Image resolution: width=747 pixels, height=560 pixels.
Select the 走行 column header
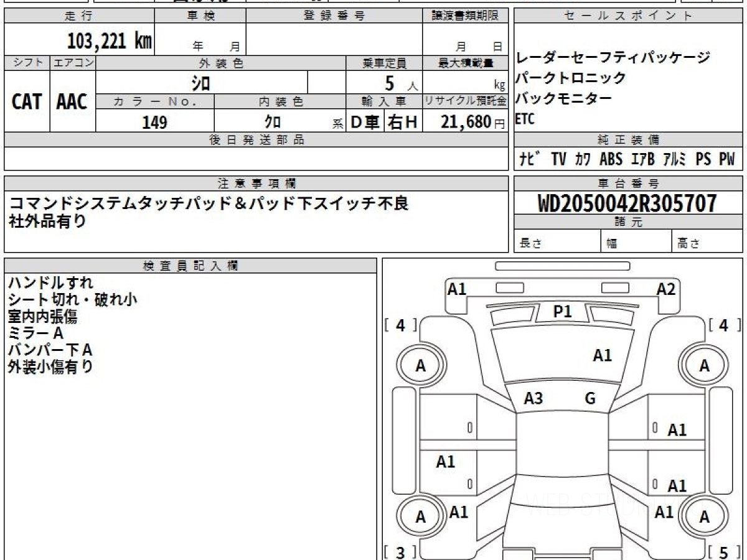pos(78,16)
